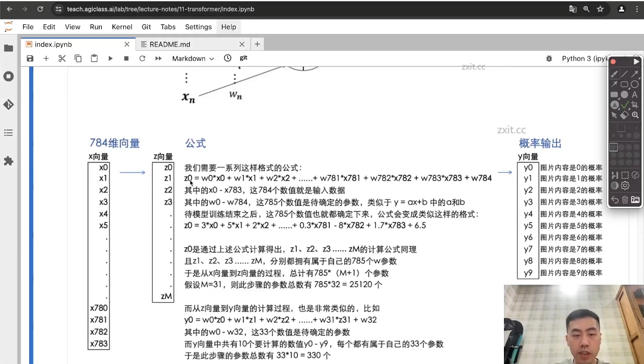Restart kernel and run all cells
The height and width of the screenshot is (364, 644).
(158, 58)
